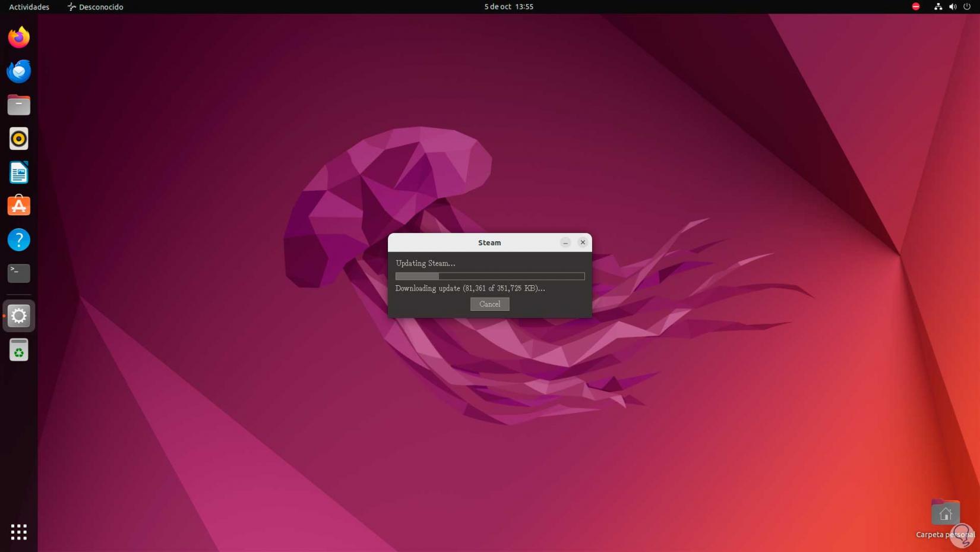This screenshot has width=980, height=552.
Task: Show all applications grid
Action: (19, 532)
